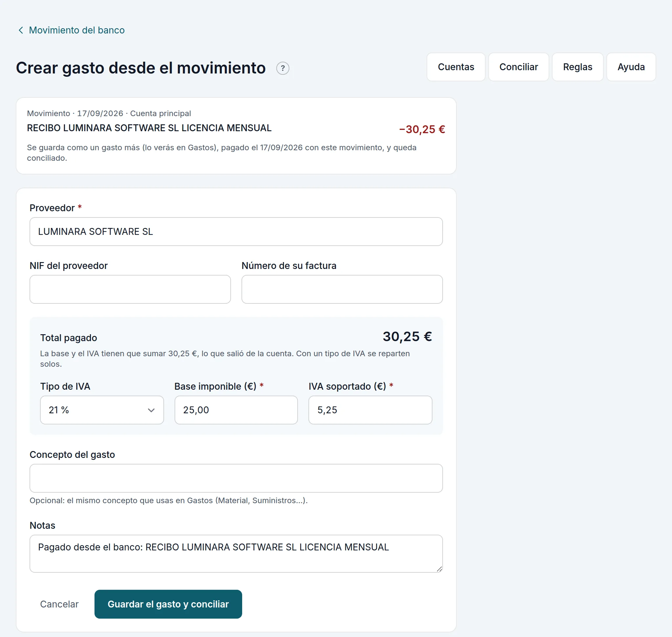Click the IVA soportado field

(370, 410)
